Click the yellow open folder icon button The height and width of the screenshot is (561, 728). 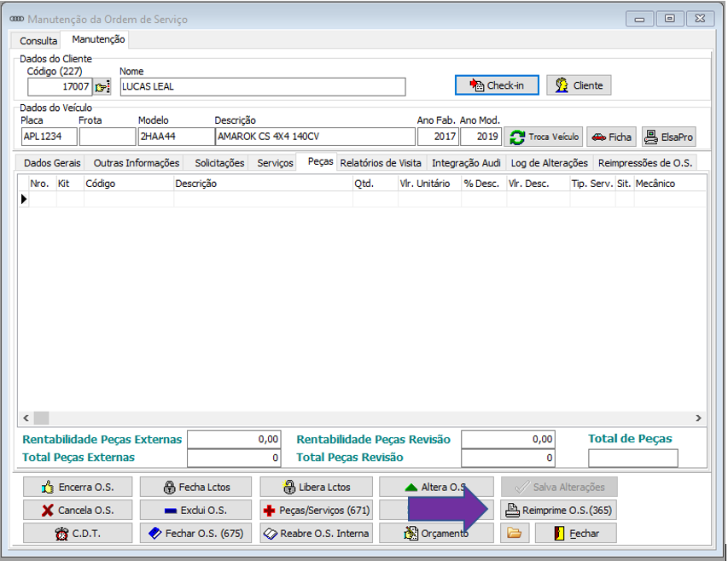[x=515, y=534]
